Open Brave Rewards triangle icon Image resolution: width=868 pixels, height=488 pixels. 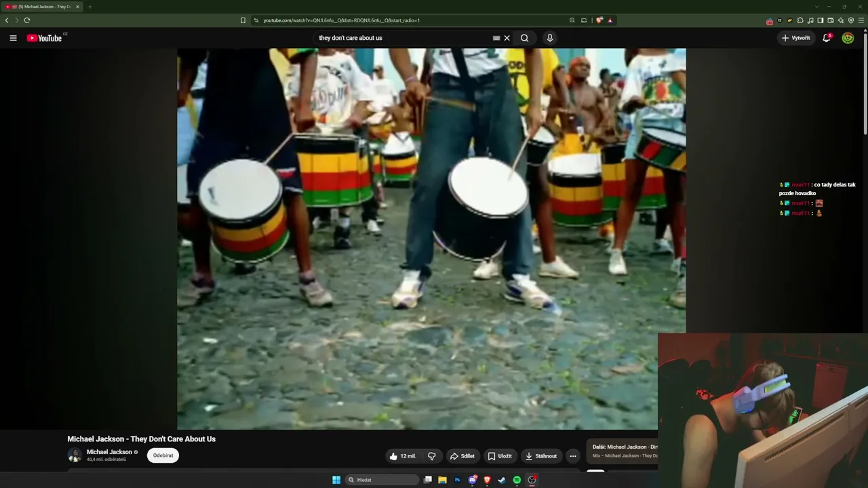click(610, 20)
